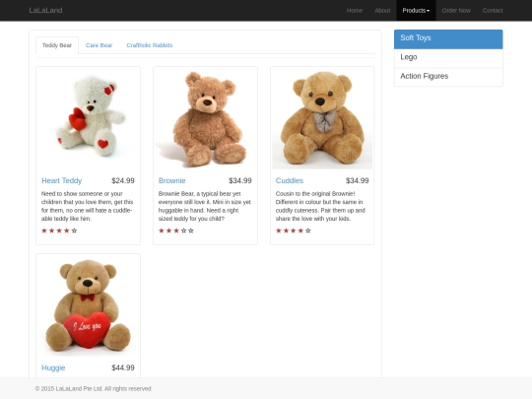532x399 pixels.
Task: Select Soft Toys in the sidebar
Action: tap(448, 39)
